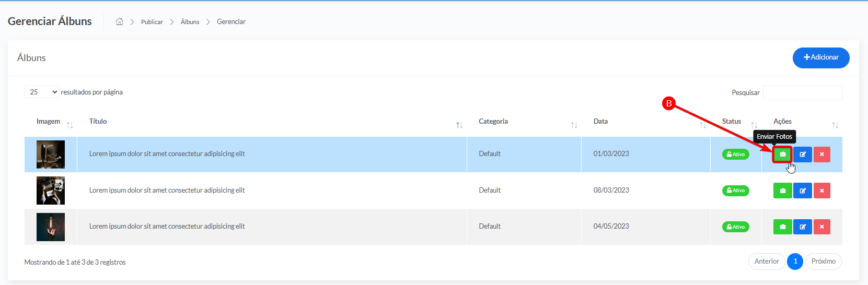Open the home icon in breadcrumb

click(119, 21)
